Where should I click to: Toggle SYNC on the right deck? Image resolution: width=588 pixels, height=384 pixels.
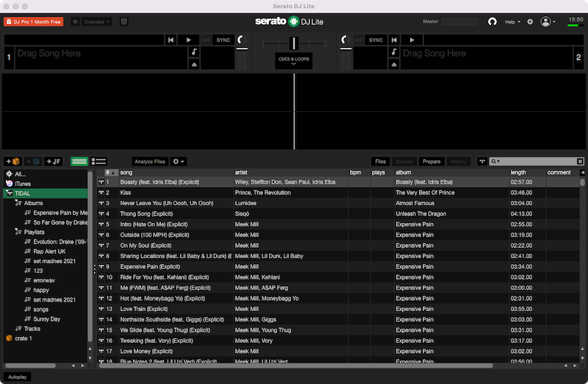[376, 40]
